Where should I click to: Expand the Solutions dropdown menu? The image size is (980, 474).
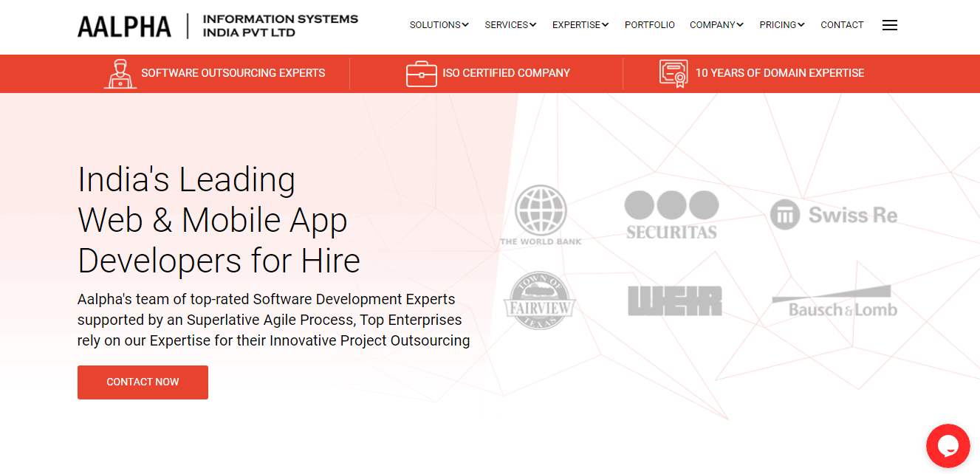[x=439, y=25]
